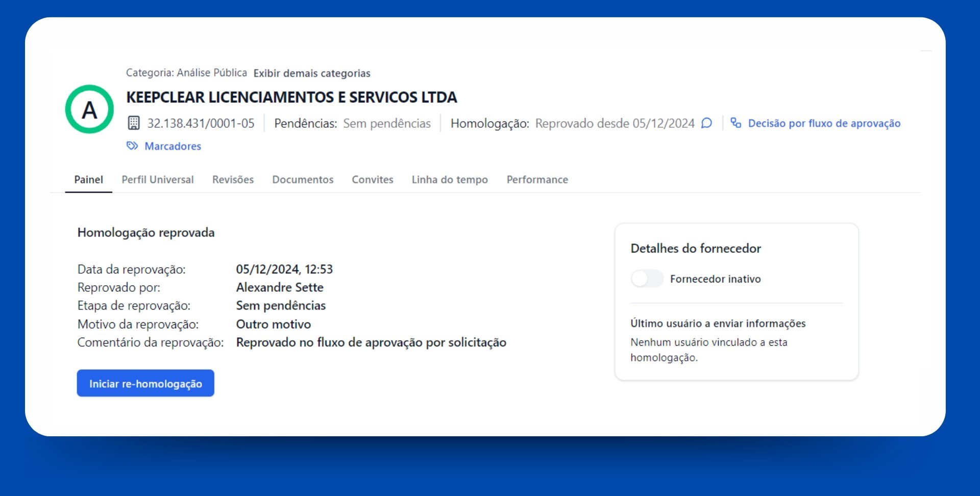The height and width of the screenshot is (496, 980).
Task: Click the approval flow decision icon
Action: click(x=736, y=123)
